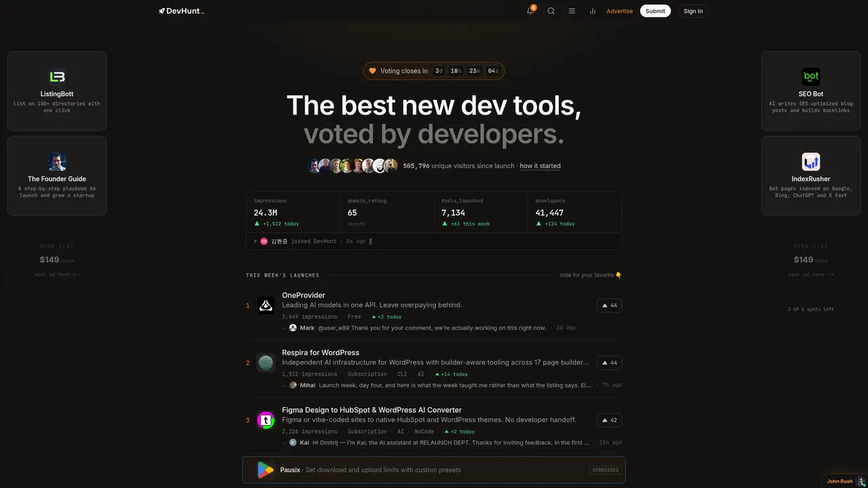
Task: Open the notifications bell icon
Action: pos(530,11)
